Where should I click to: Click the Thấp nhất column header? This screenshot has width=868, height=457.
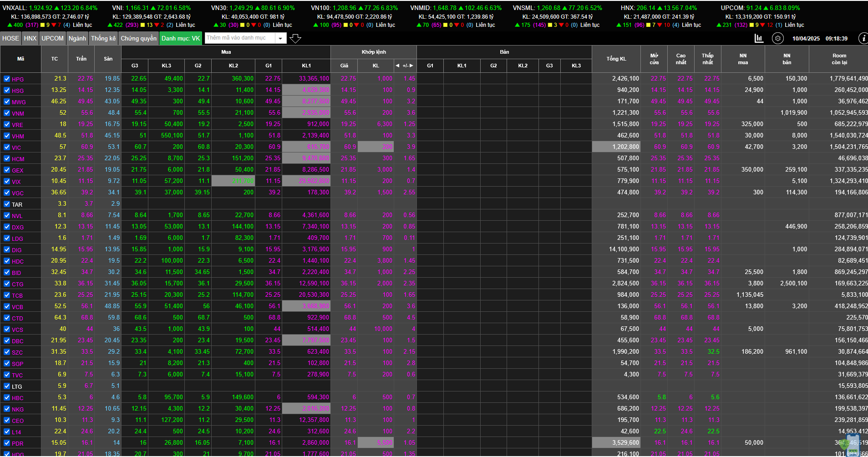pos(708,59)
